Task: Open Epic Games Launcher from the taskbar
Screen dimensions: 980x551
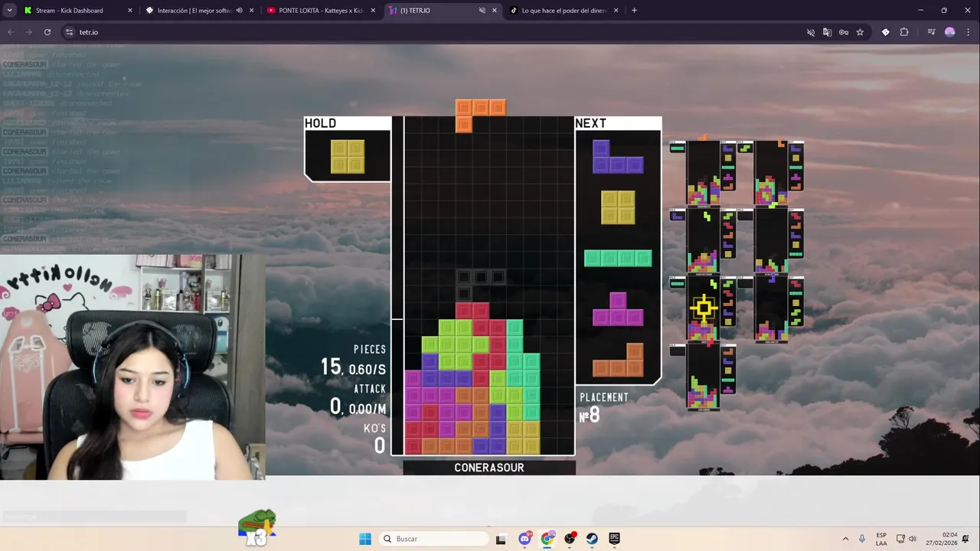Action: [x=615, y=539]
